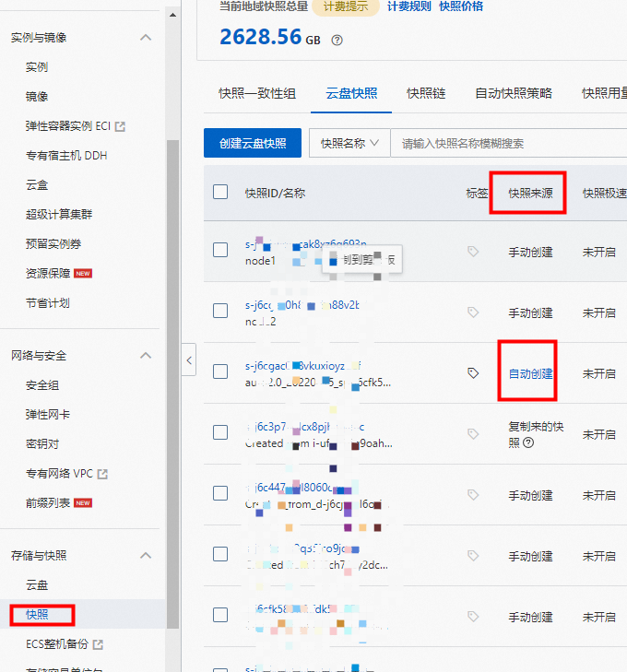Select 快照 in the sidebar
Image resolution: width=627 pixels, height=672 pixels.
pyautogui.click(x=37, y=615)
